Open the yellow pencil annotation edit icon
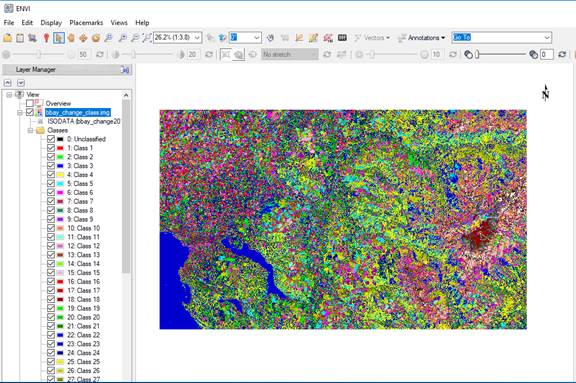Screen dimensions: 576x383 tap(313, 37)
